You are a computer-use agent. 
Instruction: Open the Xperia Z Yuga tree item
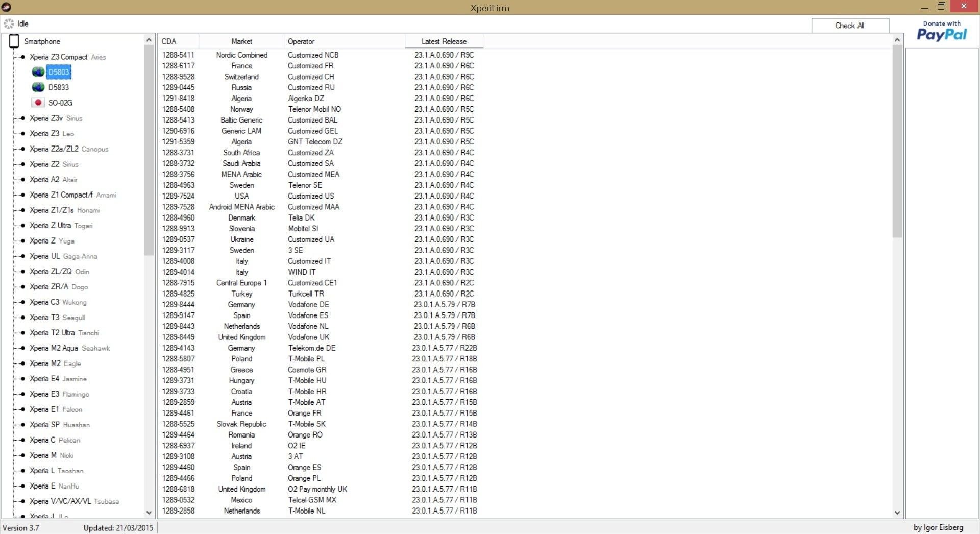click(x=52, y=240)
